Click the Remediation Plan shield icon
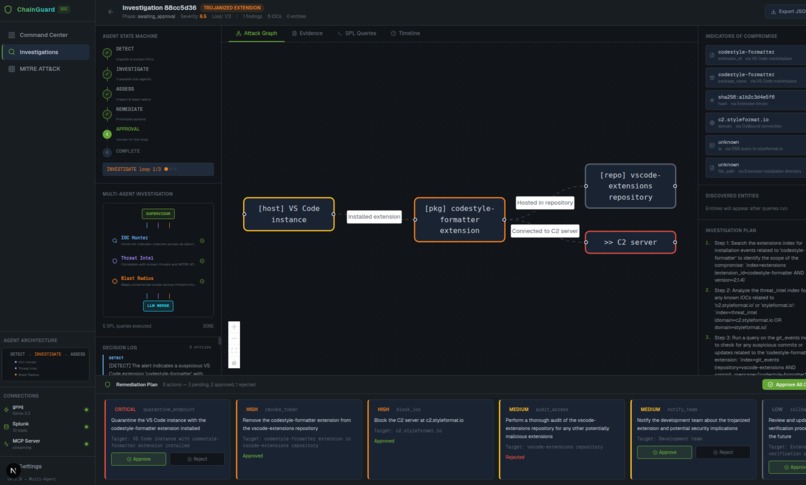 107,384
